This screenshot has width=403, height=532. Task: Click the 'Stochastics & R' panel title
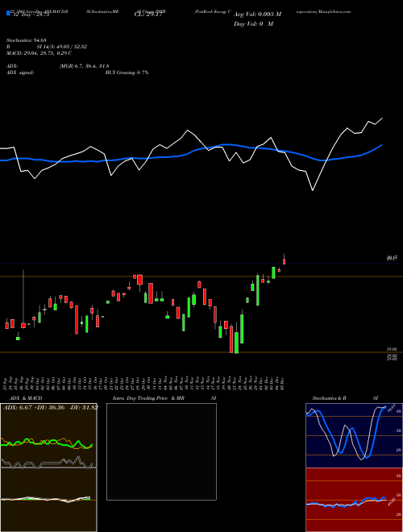click(329, 398)
